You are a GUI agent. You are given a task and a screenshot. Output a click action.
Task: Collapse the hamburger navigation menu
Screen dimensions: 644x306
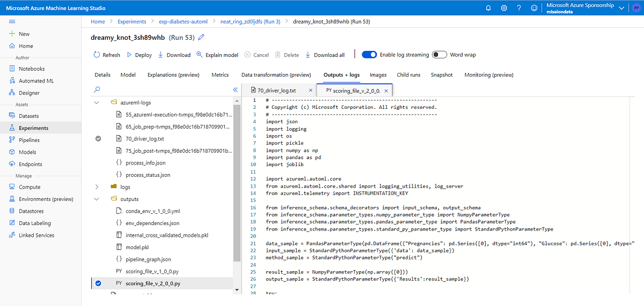(12, 21)
